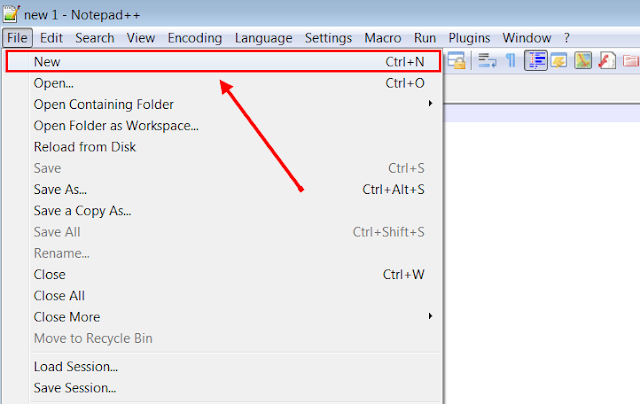Open the Language menu

click(x=263, y=38)
